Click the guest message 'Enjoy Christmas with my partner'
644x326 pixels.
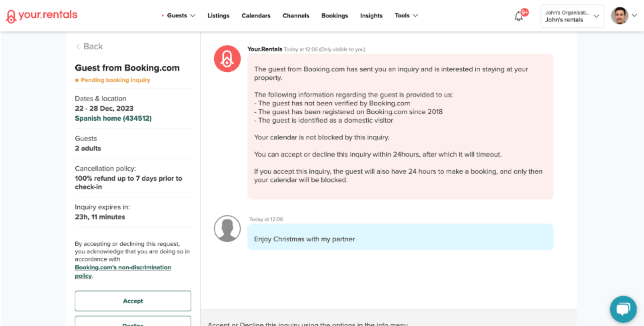coord(304,239)
